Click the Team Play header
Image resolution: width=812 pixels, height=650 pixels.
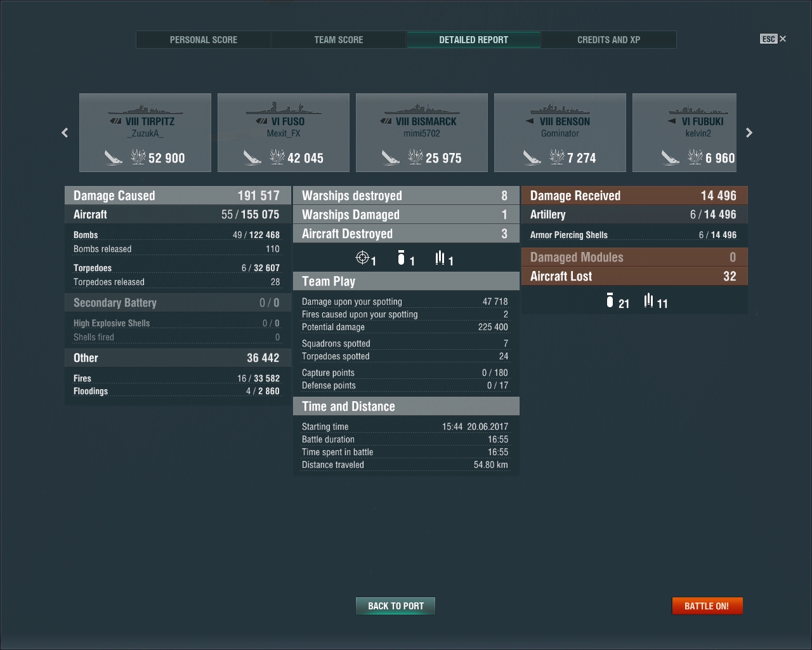pyautogui.click(x=406, y=281)
